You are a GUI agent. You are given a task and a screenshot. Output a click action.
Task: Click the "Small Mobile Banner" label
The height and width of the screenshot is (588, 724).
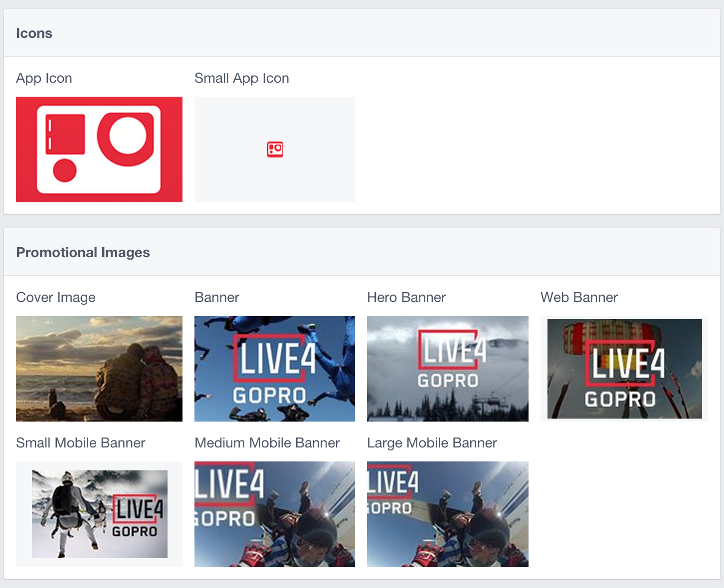[x=81, y=443]
